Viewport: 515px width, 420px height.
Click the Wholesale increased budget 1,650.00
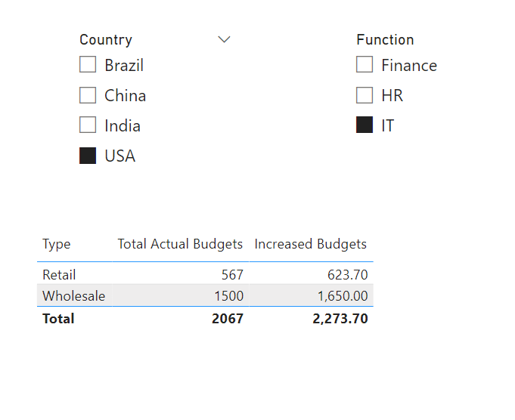343,296
